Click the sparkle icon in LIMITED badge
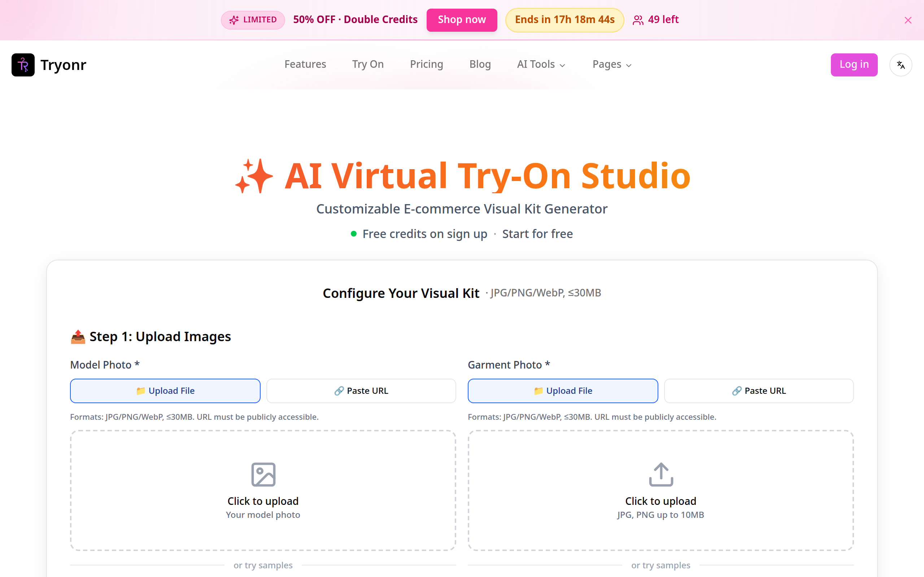 [234, 20]
